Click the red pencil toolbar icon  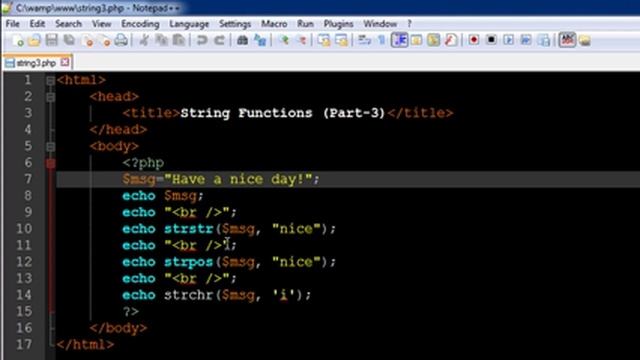[451, 40]
